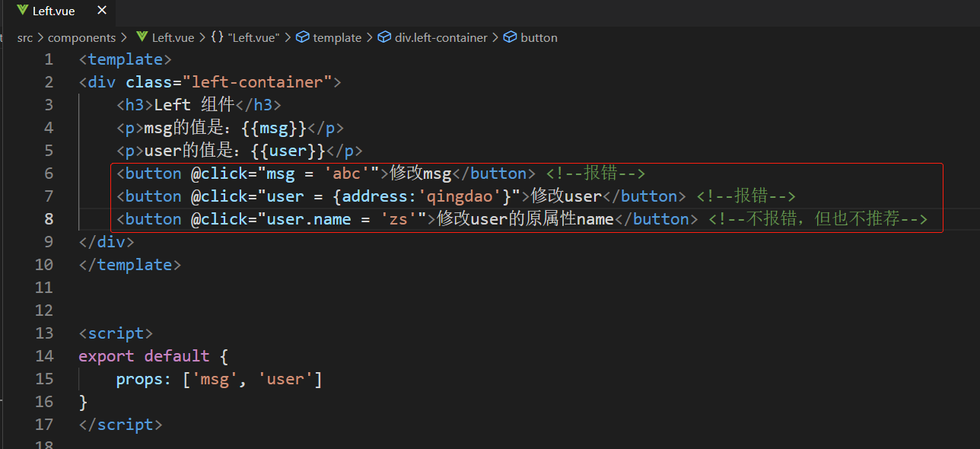This screenshot has height=449, width=980.
Task: Click the cube icon beside button breadcrumb
Action: tap(511, 37)
